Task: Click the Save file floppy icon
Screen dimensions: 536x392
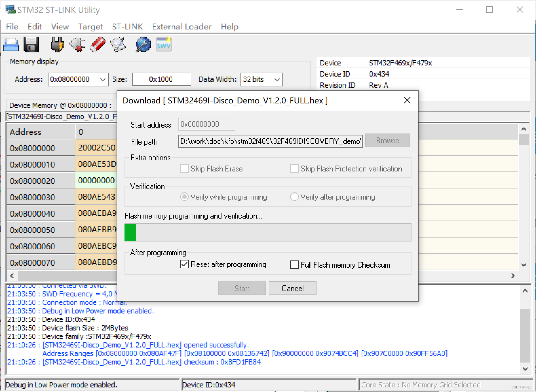Action: pos(31,45)
